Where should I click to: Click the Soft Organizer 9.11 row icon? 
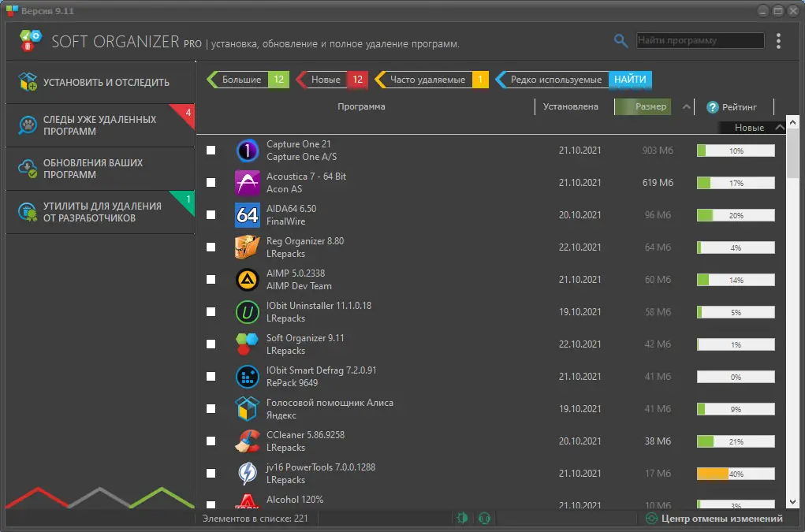point(247,344)
